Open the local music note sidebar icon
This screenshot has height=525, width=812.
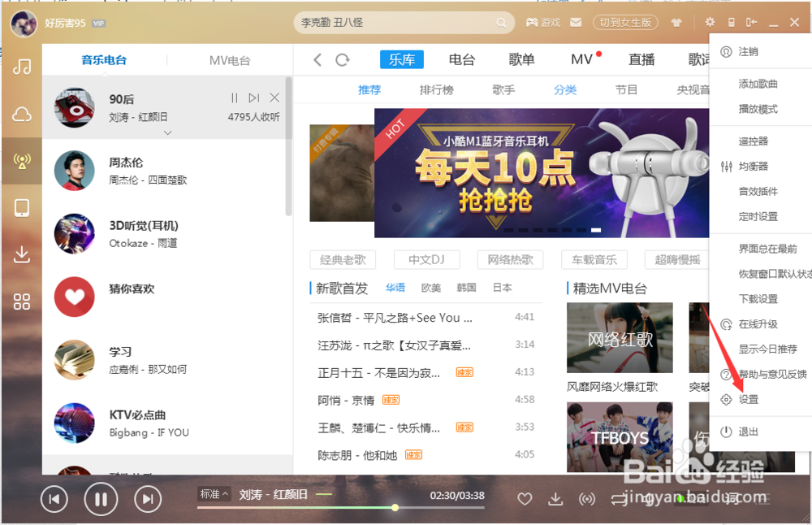click(x=22, y=67)
